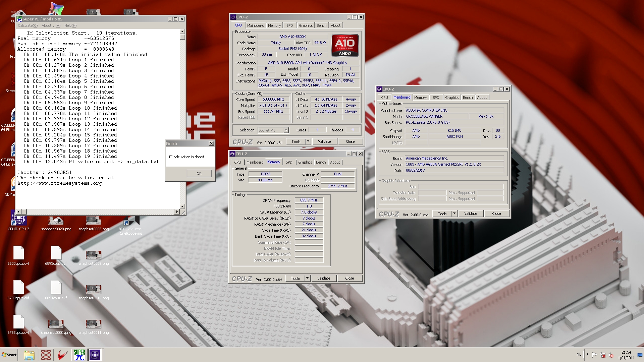Click the DRAM Frequency value 895.7 MHz
Screen dimensions: 644x362
[x=309, y=200]
